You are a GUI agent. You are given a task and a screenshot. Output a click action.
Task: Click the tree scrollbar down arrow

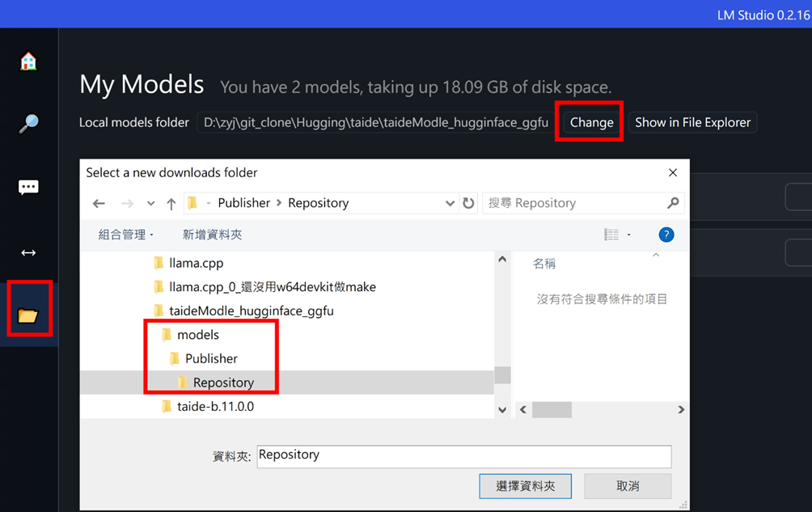tap(502, 409)
